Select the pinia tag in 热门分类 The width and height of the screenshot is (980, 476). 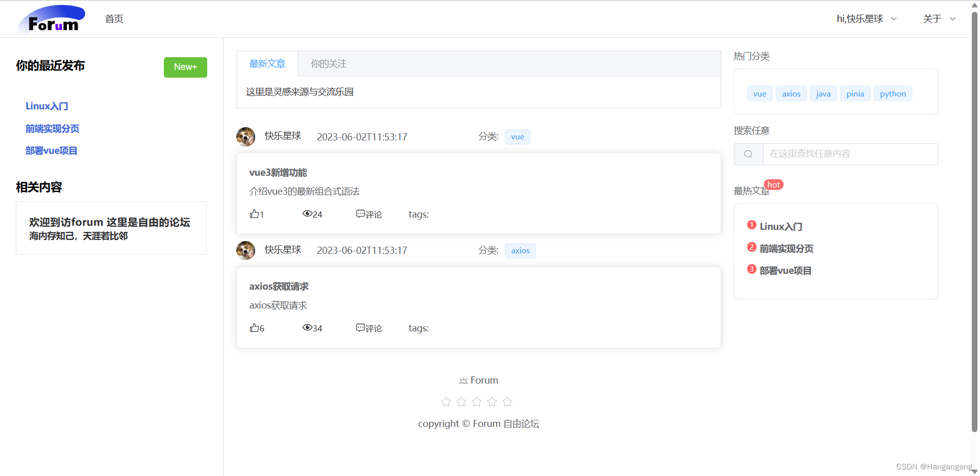tap(855, 93)
